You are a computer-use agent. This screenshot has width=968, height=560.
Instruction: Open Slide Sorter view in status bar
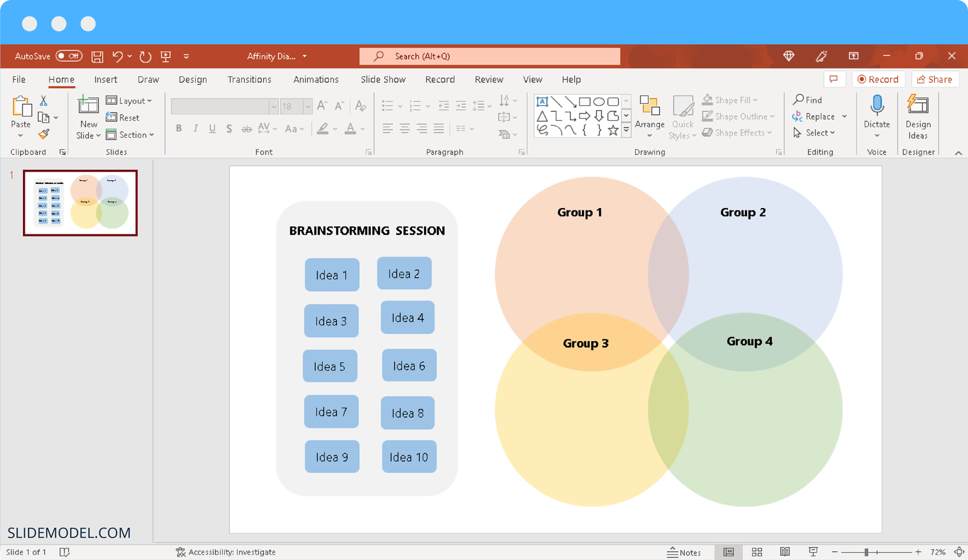point(756,552)
